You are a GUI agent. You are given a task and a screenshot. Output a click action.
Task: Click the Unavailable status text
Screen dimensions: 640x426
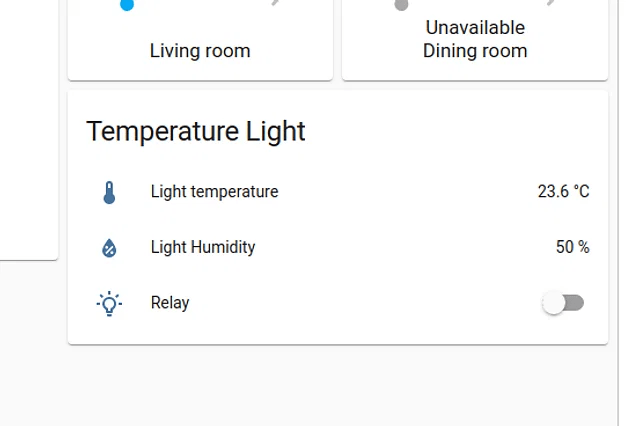coord(475,28)
